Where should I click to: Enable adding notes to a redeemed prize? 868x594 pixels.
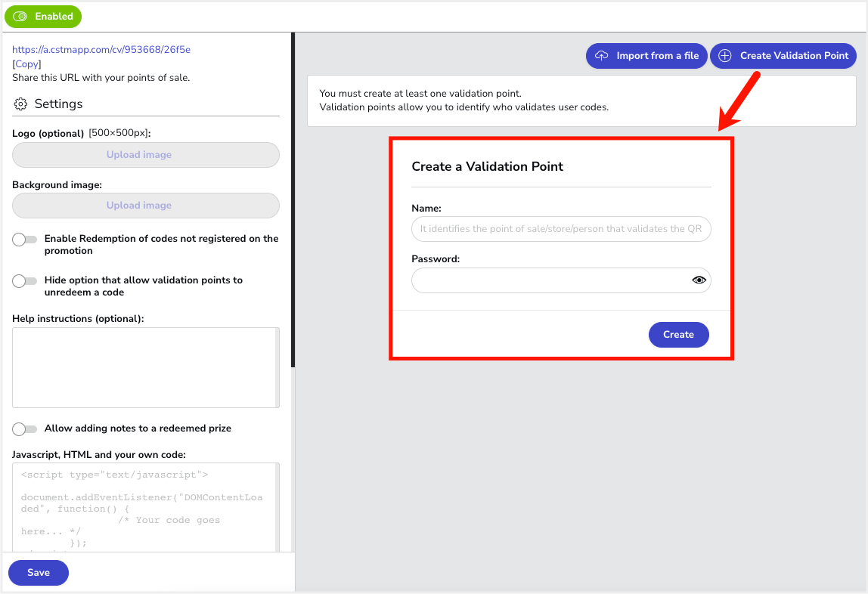(24, 428)
